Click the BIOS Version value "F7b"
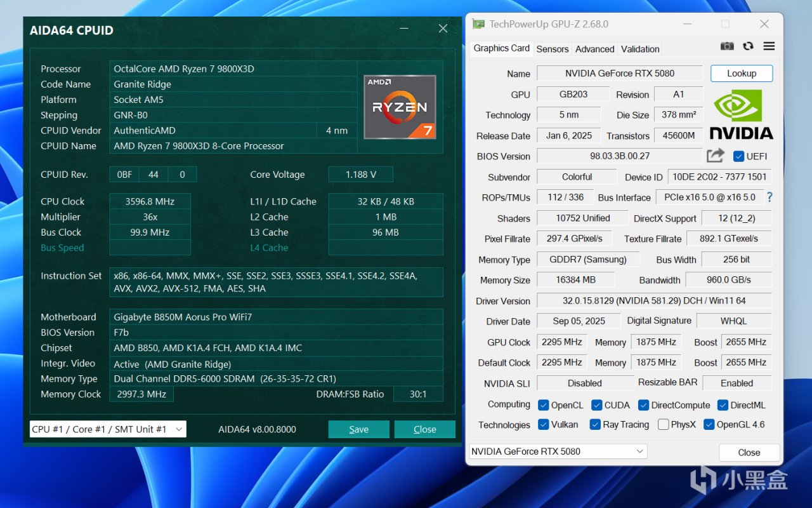The image size is (812, 508). pyautogui.click(x=276, y=332)
